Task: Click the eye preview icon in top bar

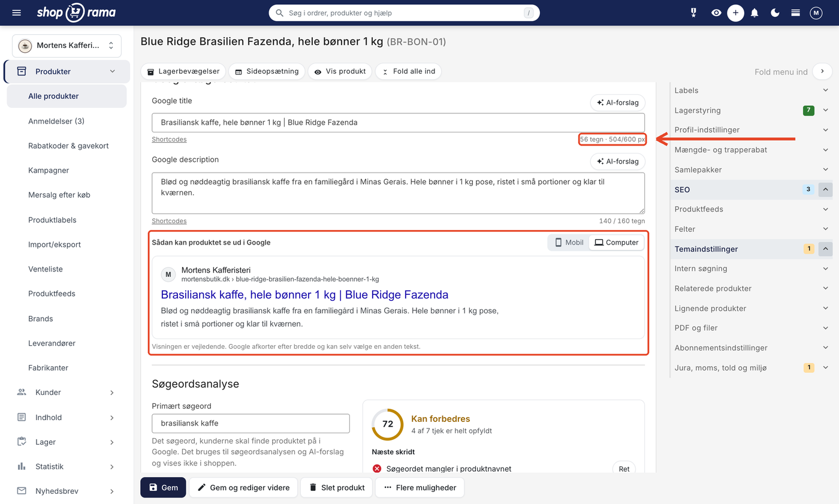Action: click(716, 13)
